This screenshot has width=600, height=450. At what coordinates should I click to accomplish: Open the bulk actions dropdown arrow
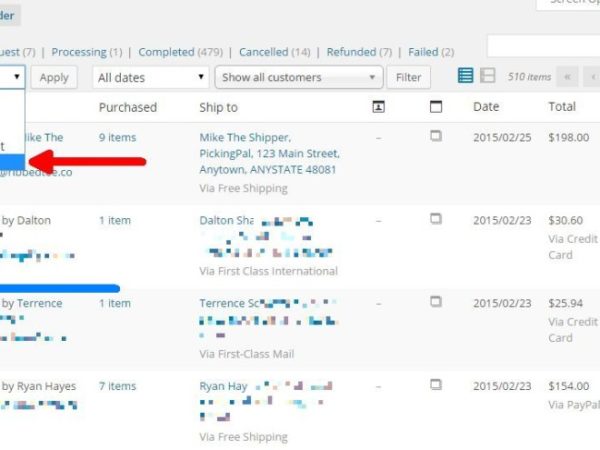pos(17,77)
